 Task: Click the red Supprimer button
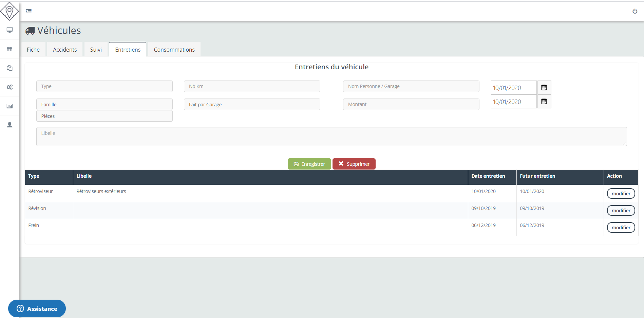[x=354, y=164]
